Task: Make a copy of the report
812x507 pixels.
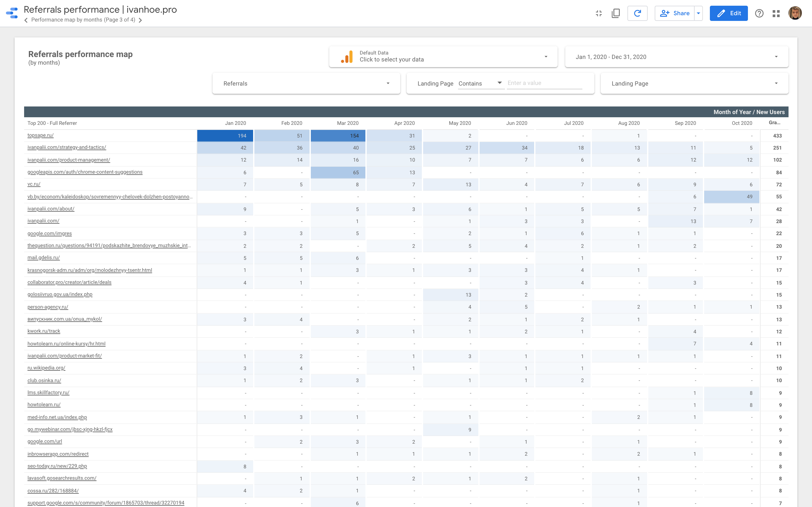Action: pyautogui.click(x=615, y=13)
